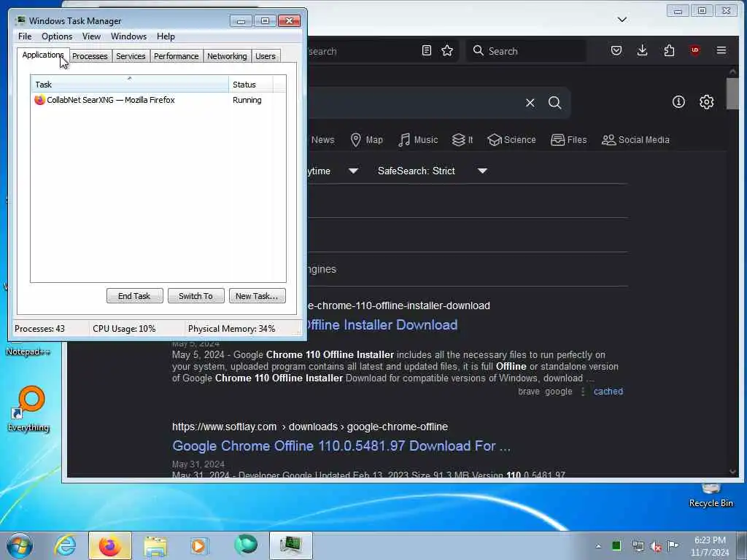Show hidden tray icons arrow
This screenshot has height=560, width=747.
[x=598, y=546]
